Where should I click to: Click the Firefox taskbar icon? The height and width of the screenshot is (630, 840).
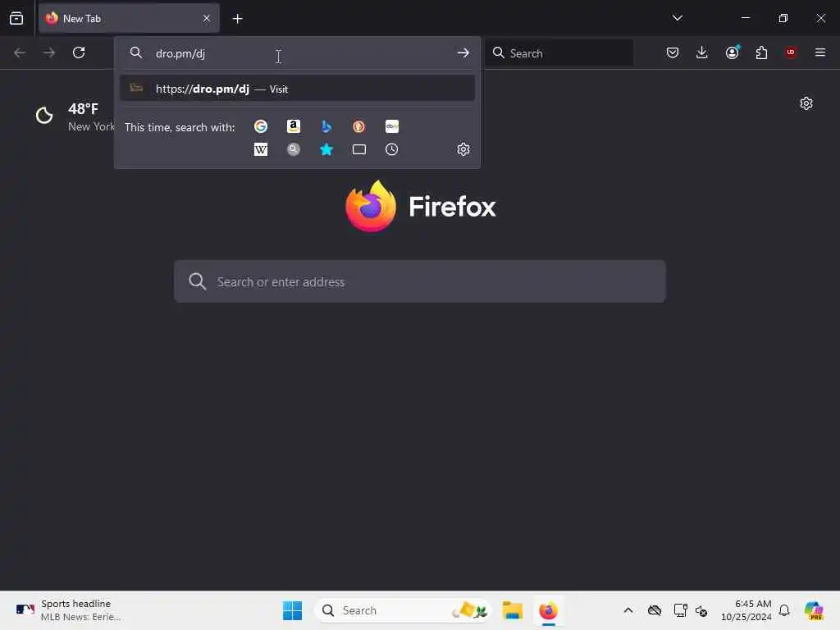coord(549,610)
